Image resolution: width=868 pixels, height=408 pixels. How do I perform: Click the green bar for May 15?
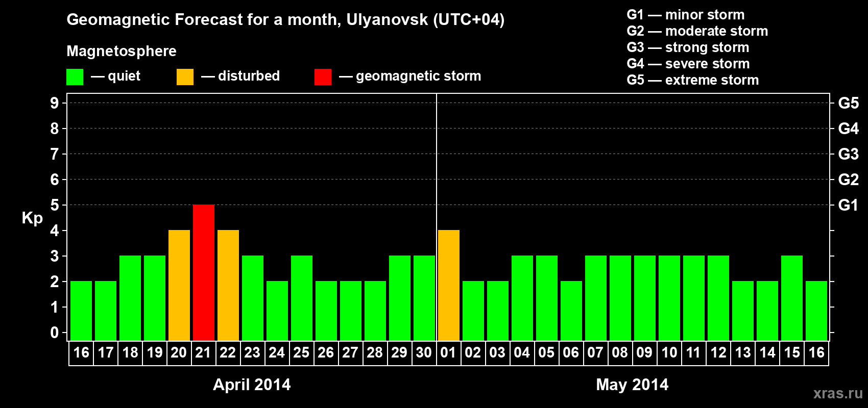coord(792,298)
